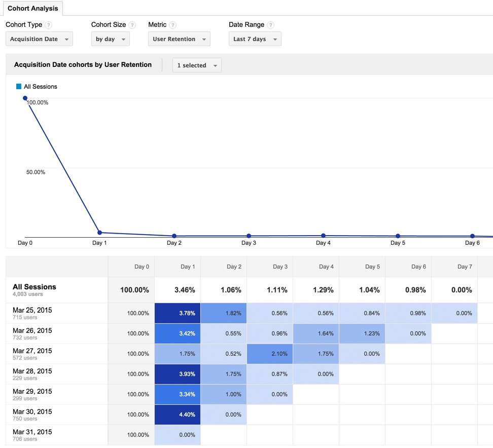Open the Acquisition Date dropdown
The image size is (493, 448).
tap(39, 39)
